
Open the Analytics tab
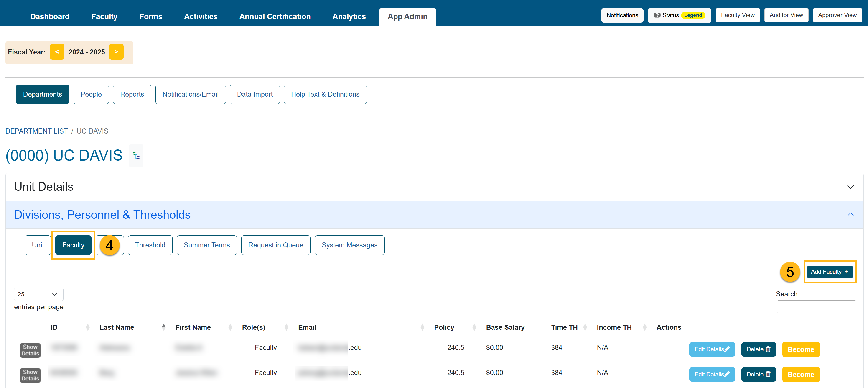coord(349,16)
